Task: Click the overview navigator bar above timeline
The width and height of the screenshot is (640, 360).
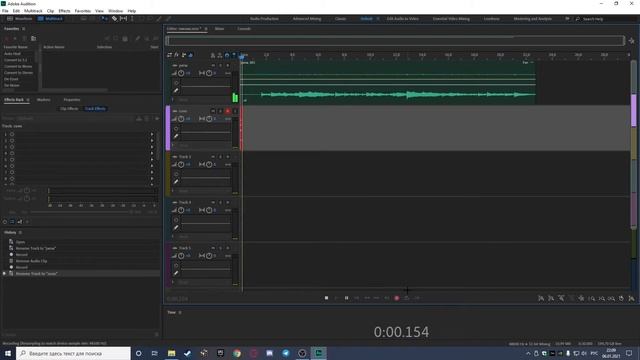Action: coord(395,40)
